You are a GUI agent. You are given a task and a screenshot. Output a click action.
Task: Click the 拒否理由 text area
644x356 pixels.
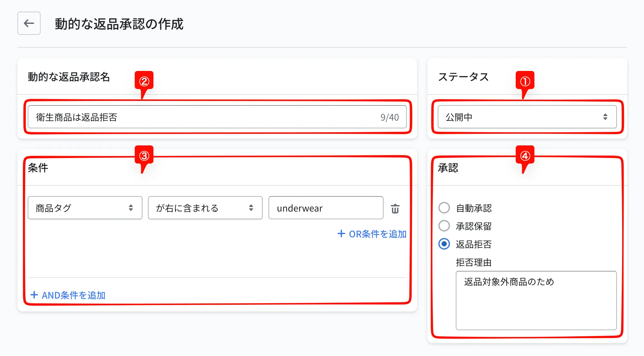tap(536, 301)
